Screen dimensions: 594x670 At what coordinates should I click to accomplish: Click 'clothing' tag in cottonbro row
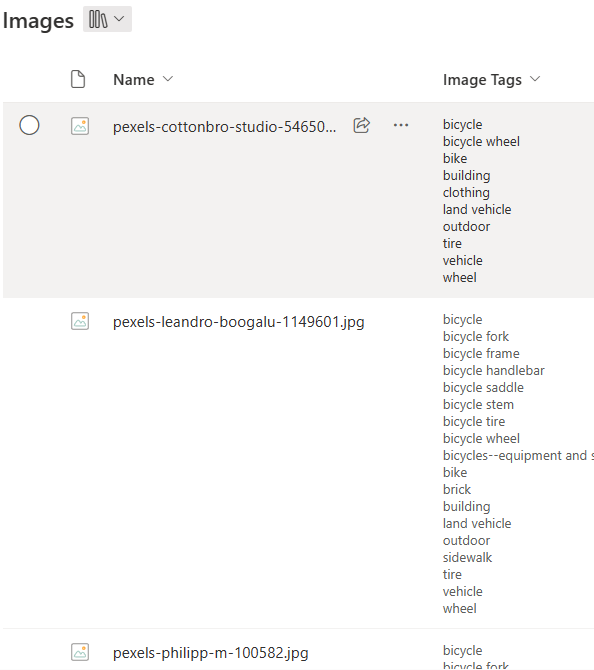coord(466,193)
